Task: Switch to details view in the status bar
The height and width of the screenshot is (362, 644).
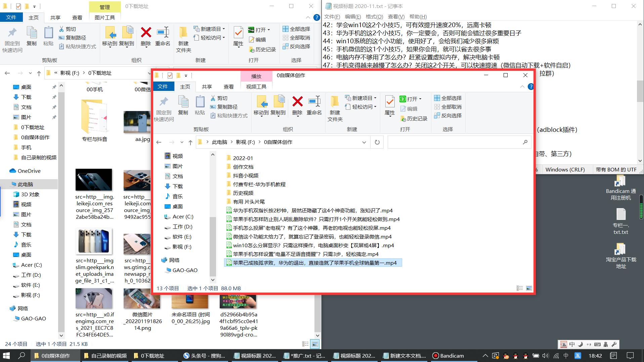Action: pos(520,288)
